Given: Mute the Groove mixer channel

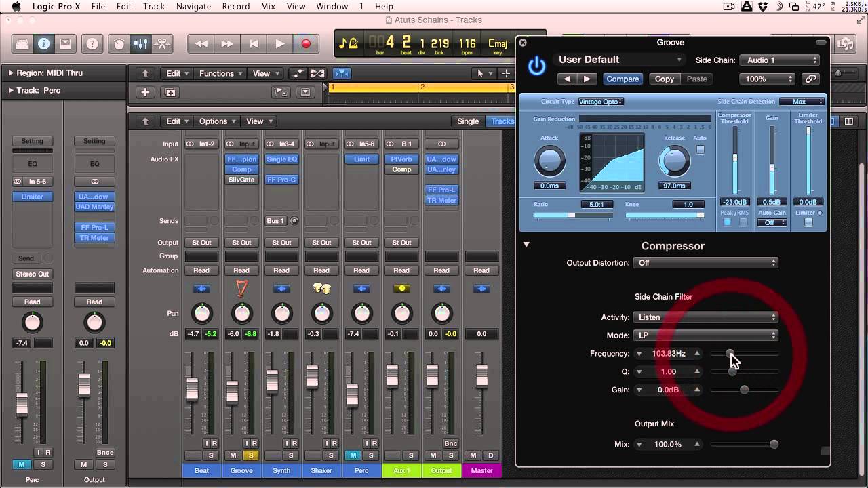Looking at the screenshot, I should pos(233,455).
